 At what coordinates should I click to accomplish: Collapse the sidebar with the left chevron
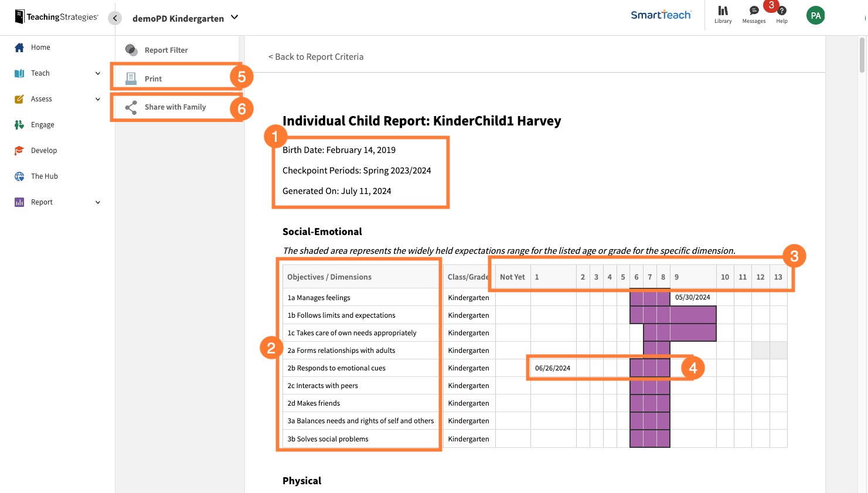(115, 18)
